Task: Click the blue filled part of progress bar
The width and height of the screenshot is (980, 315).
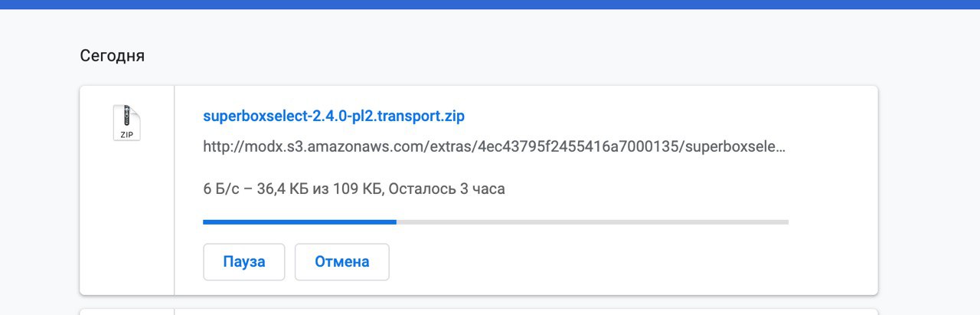Action: pyautogui.click(x=299, y=222)
